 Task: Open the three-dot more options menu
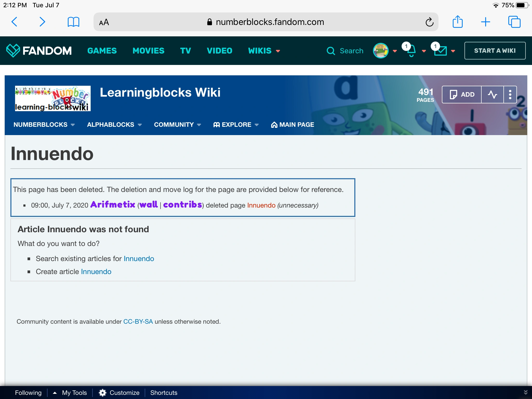(x=510, y=94)
